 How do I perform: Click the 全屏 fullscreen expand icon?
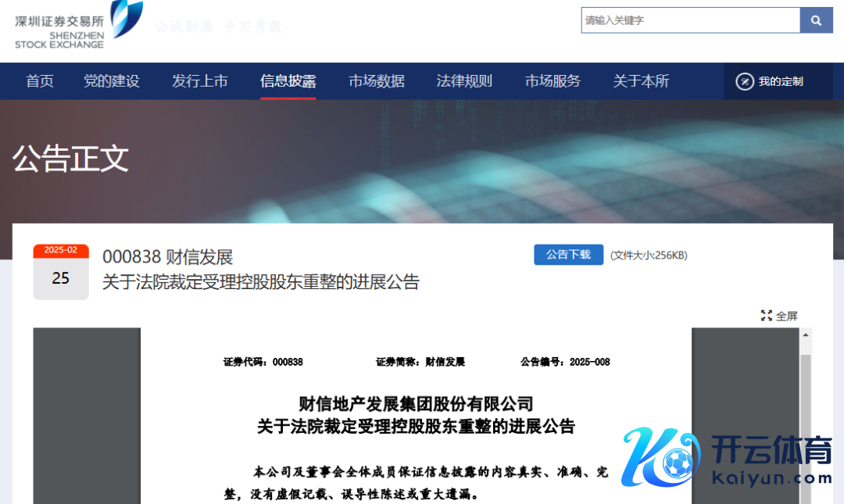(x=767, y=316)
